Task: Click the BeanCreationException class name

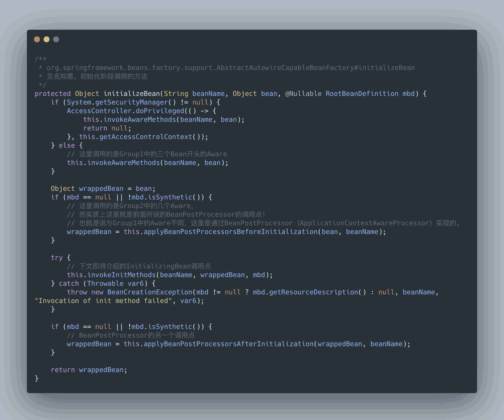Action: tap(150, 292)
